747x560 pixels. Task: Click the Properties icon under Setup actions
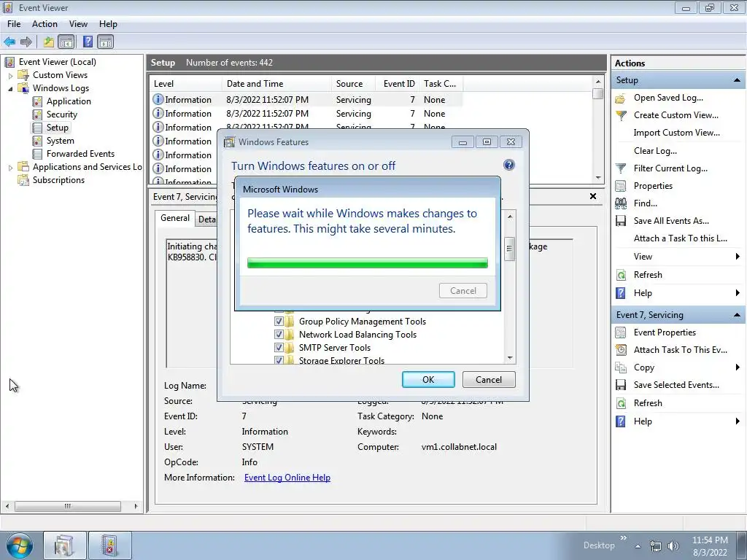click(x=620, y=186)
